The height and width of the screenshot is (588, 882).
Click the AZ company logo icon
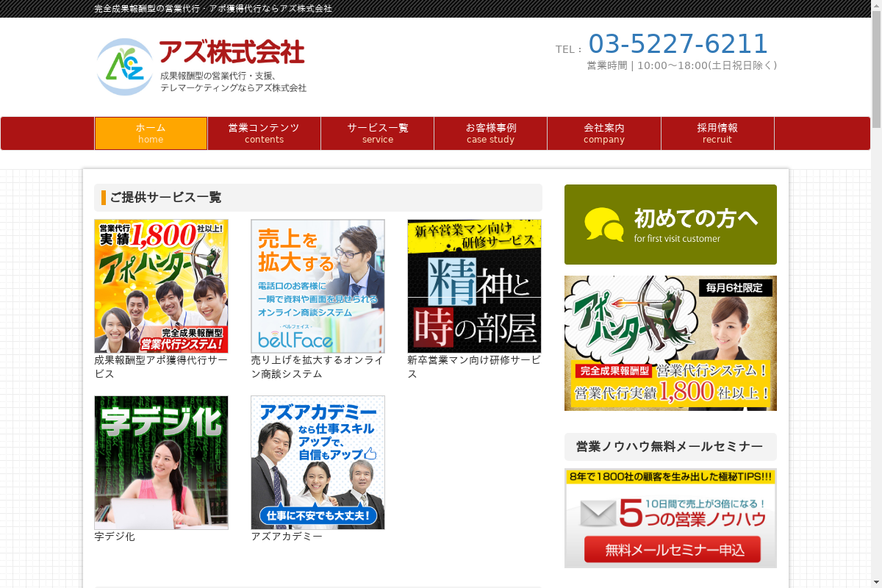[x=125, y=67]
